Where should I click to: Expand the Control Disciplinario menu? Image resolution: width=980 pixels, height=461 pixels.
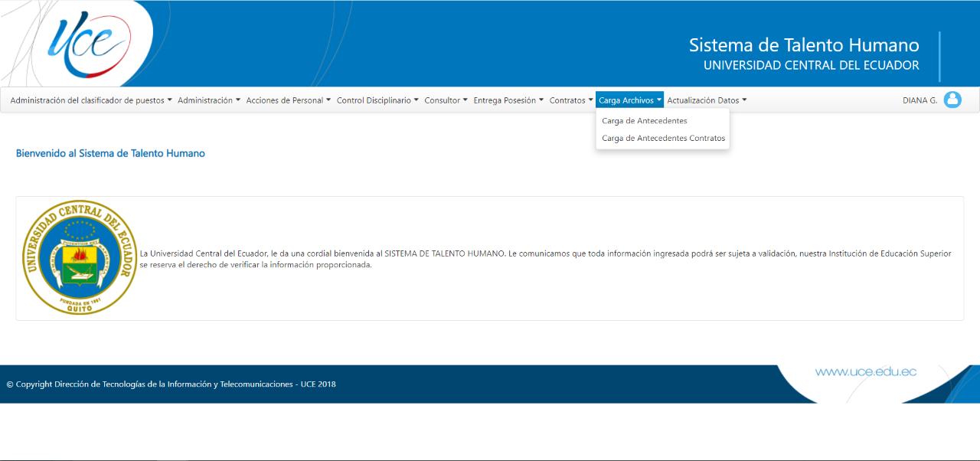pyautogui.click(x=378, y=100)
